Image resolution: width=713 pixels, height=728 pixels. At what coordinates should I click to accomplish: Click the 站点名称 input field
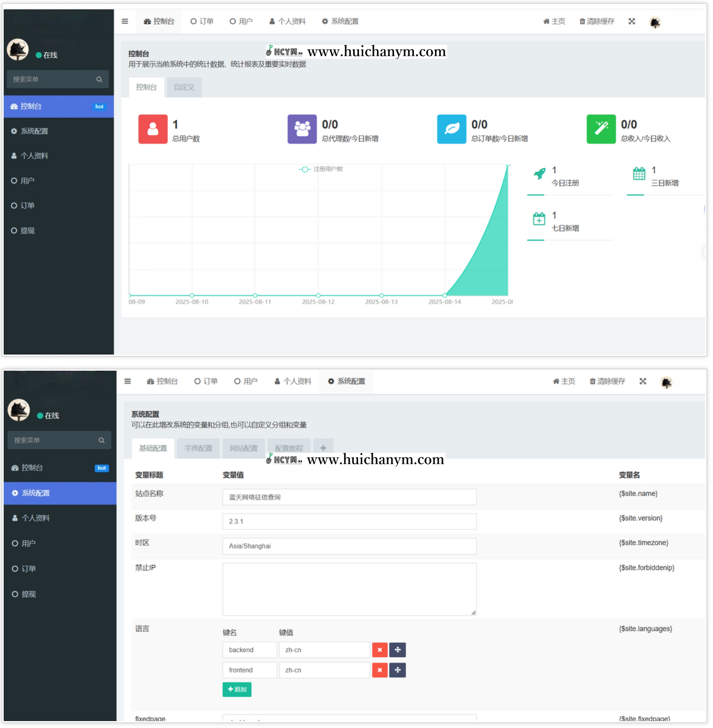(349, 497)
